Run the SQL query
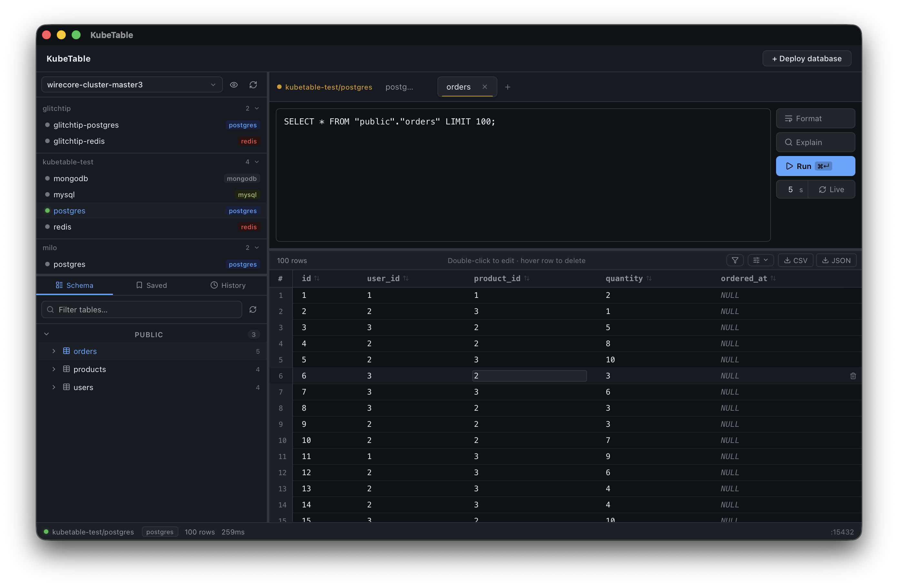Viewport: 898px width, 588px height. [815, 166]
